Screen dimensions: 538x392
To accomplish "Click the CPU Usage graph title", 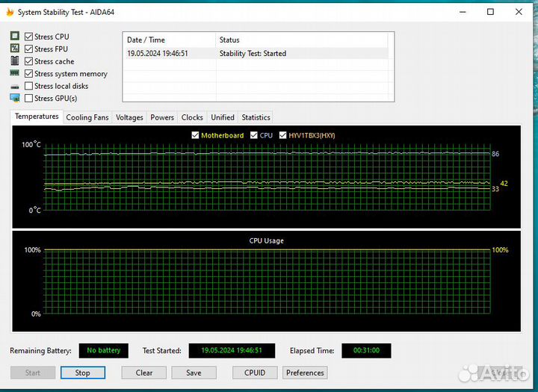I will click(267, 240).
